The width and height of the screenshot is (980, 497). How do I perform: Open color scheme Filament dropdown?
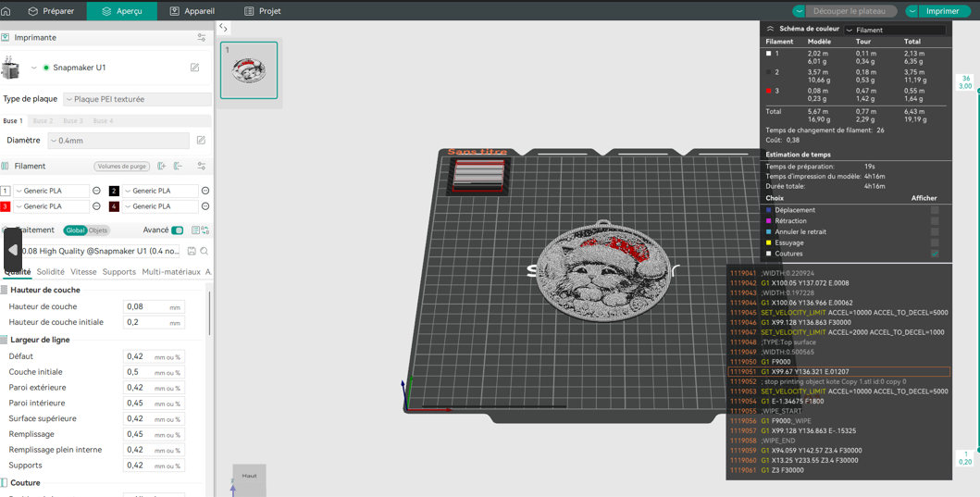(894, 30)
